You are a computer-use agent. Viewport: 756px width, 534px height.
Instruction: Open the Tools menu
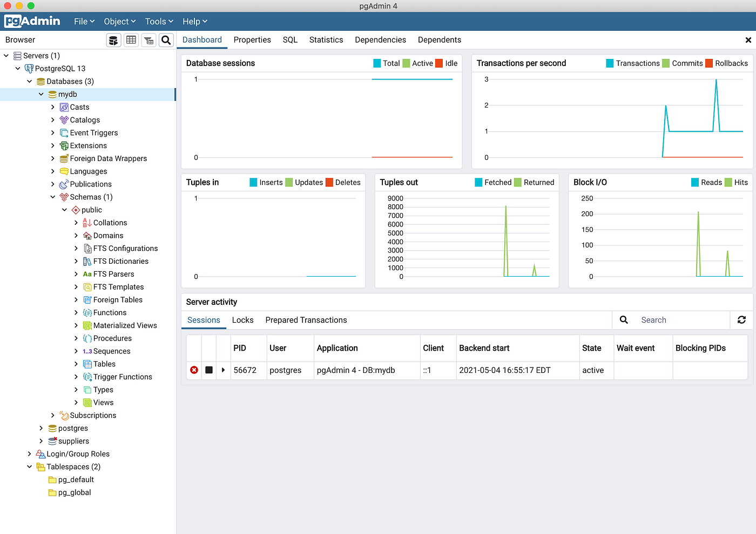coord(159,22)
